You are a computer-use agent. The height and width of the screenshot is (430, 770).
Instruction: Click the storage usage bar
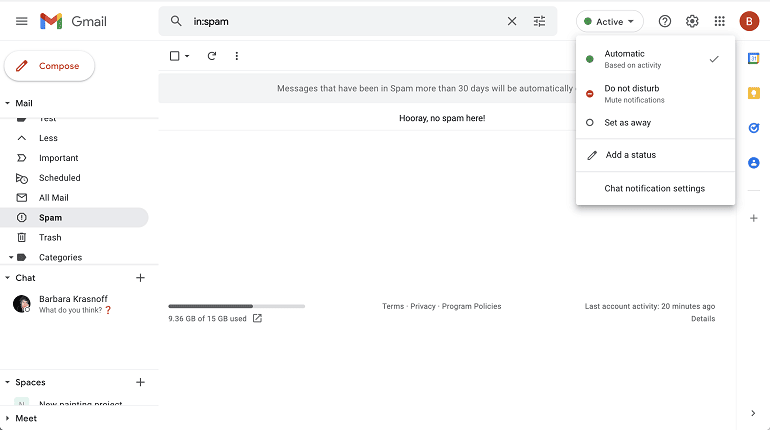236,306
